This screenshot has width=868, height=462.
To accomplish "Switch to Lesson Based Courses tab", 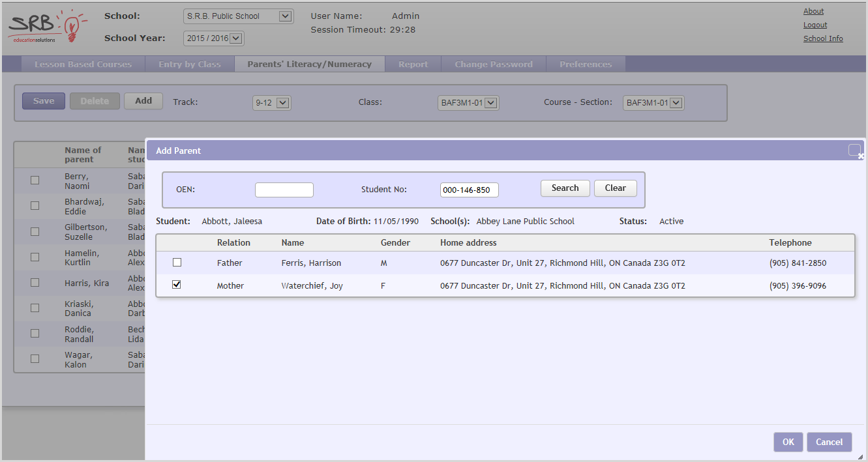I will [x=83, y=65].
